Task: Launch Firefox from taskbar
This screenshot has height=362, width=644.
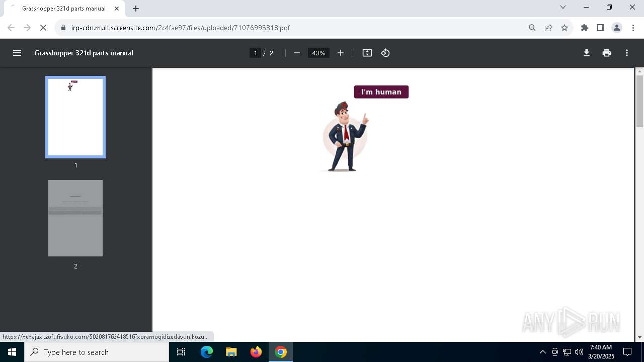Action: click(256, 352)
